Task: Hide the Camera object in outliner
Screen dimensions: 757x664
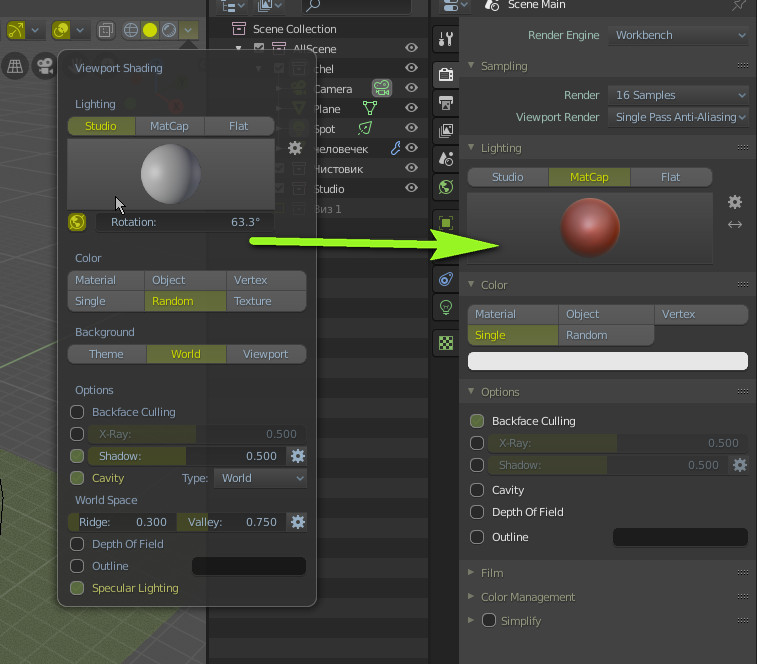Action: [411, 88]
